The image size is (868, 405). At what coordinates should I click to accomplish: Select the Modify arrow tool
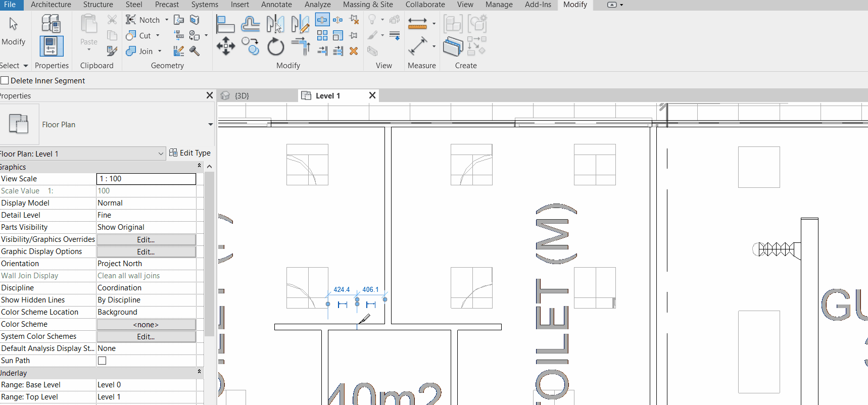[x=13, y=24]
